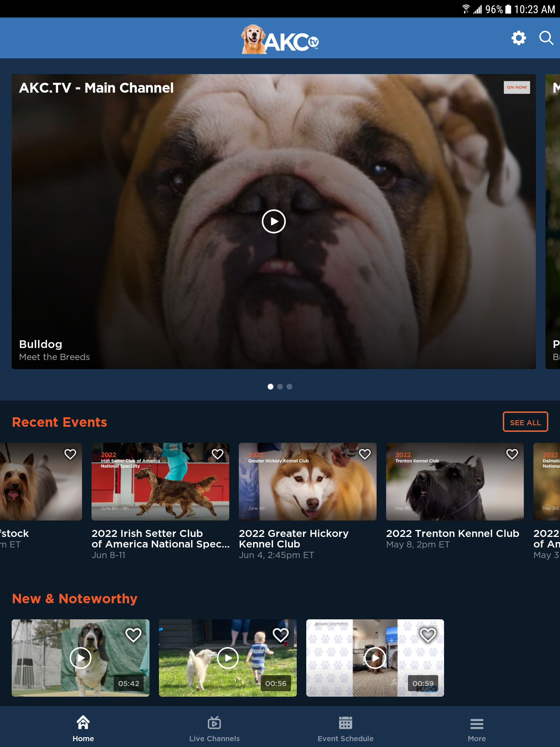Tap the Bulldog title text
Image resolution: width=560 pixels, height=747 pixels.
click(40, 344)
